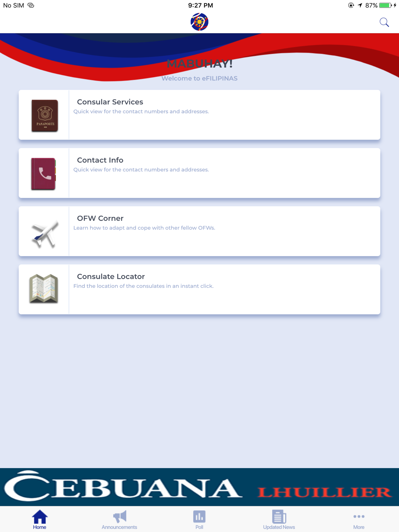
Task: Open the Consulate Locator title
Action: tap(111, 277)
